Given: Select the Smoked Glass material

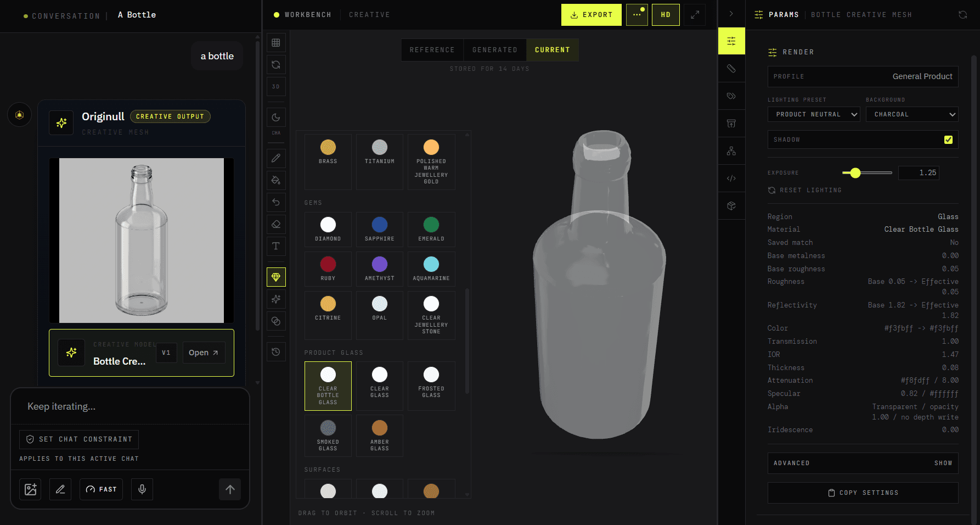Looking at the screenshot, I should click(328, 435).
